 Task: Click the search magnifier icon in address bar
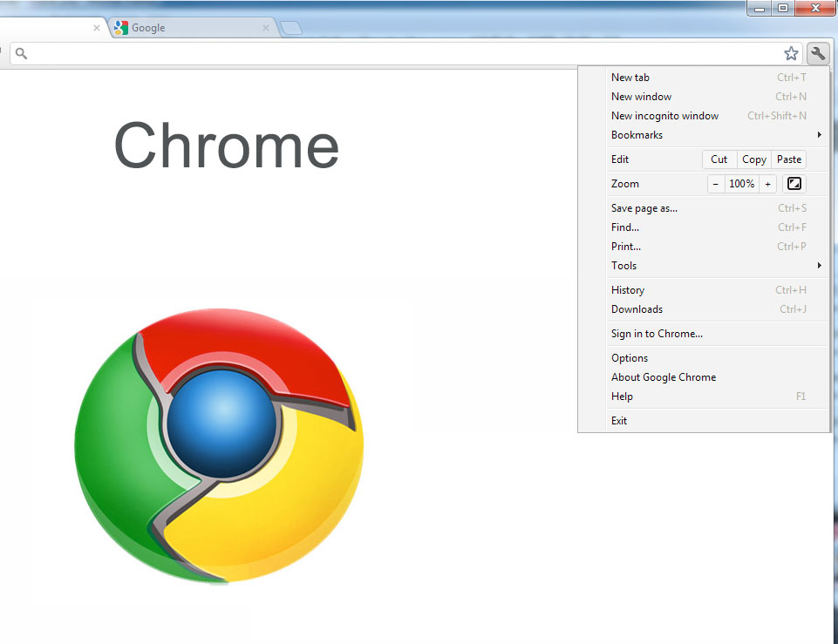coord(22,53)
